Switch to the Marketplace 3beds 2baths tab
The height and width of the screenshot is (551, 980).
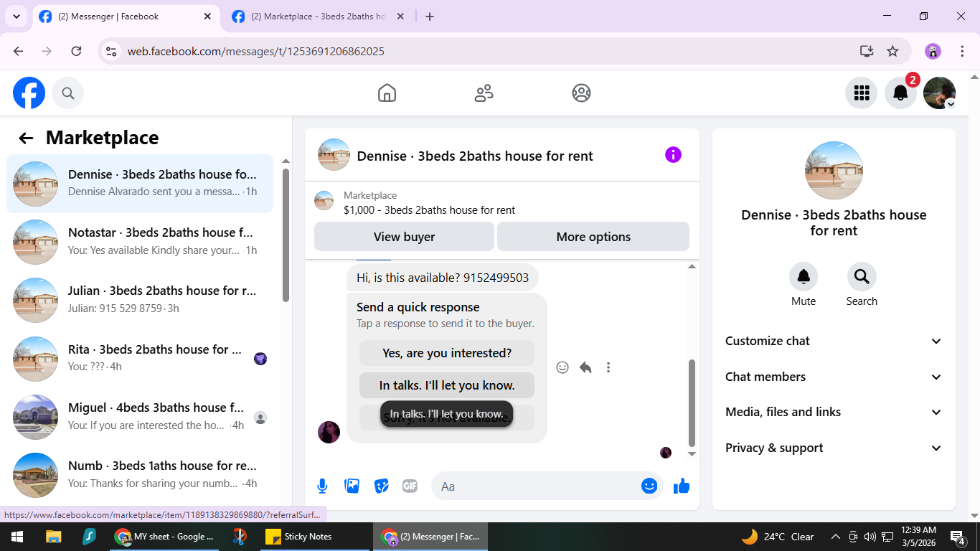[319, 17]
